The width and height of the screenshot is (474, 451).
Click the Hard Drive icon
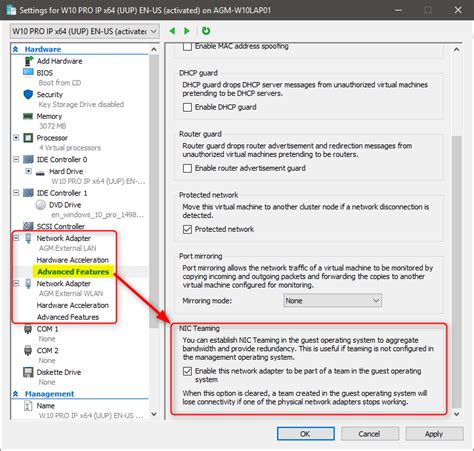(40, 172)
